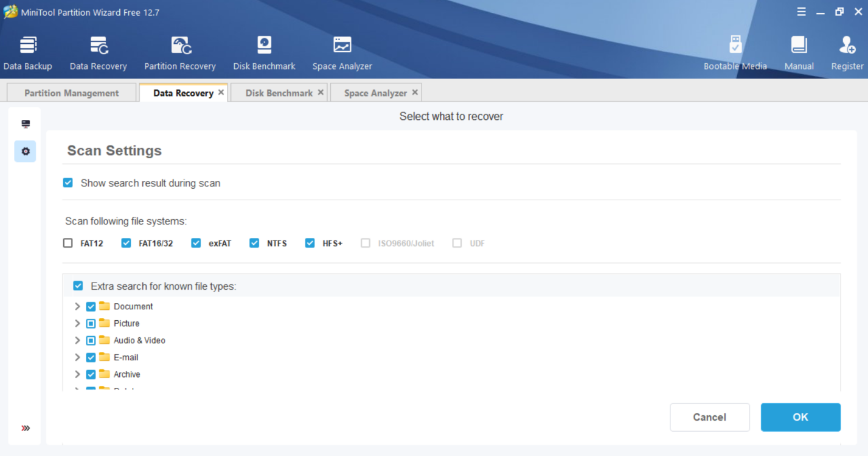
Task: Open the Partition Recovery wizard
Action: 180,53
